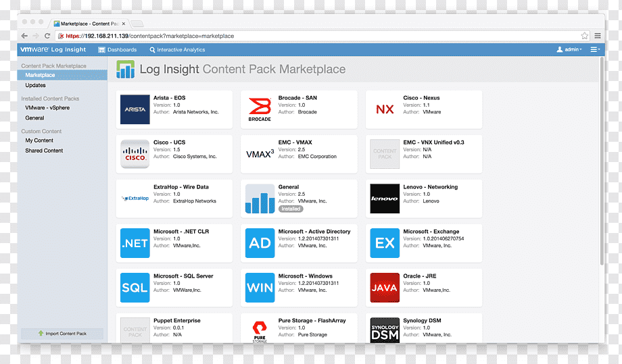The width and height of the screenshot is (622, 364).
Task: Click the EMC - VNX Unified v0.3 title
Action: pyautogui.click(x=433, y=142)
